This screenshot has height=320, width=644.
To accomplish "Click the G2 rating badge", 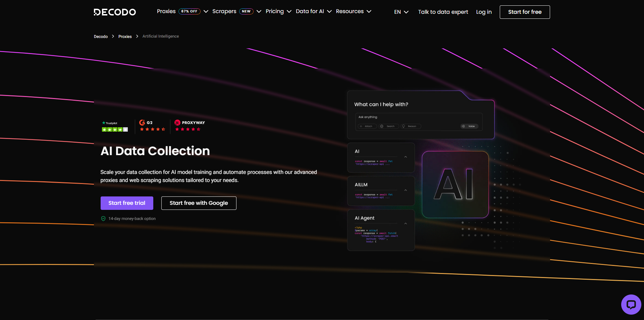I will click(x=152, y=126).
